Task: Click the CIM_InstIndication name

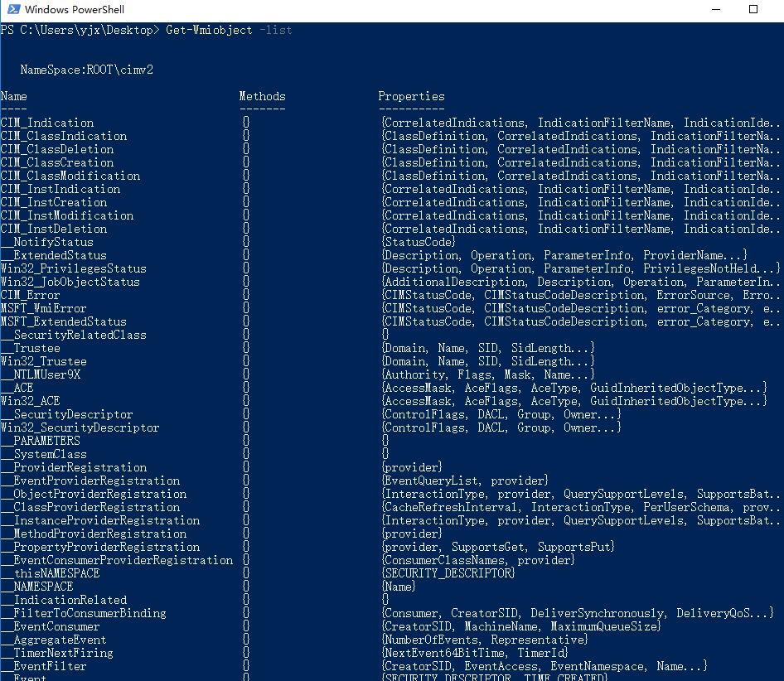Action: (60, 189)
